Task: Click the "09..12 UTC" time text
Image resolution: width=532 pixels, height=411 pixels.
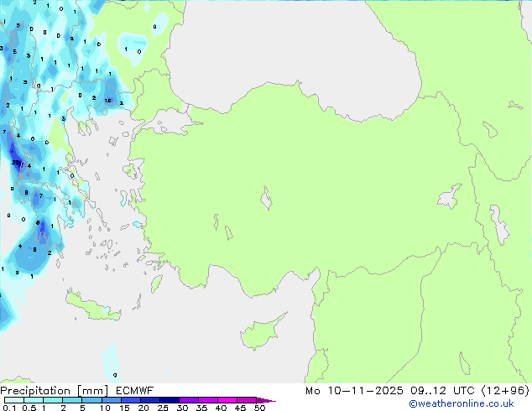Action: tap(442, 391)
